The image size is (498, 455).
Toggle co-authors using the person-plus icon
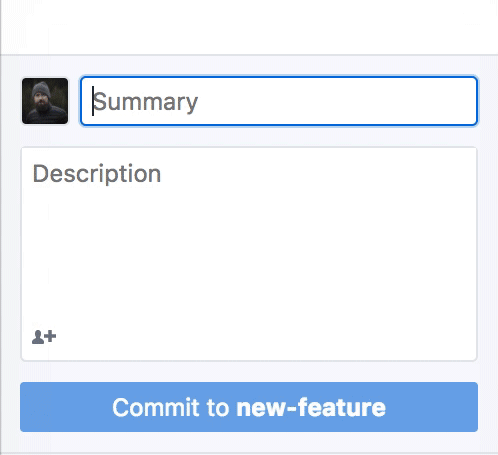click(x=44, y=337)
